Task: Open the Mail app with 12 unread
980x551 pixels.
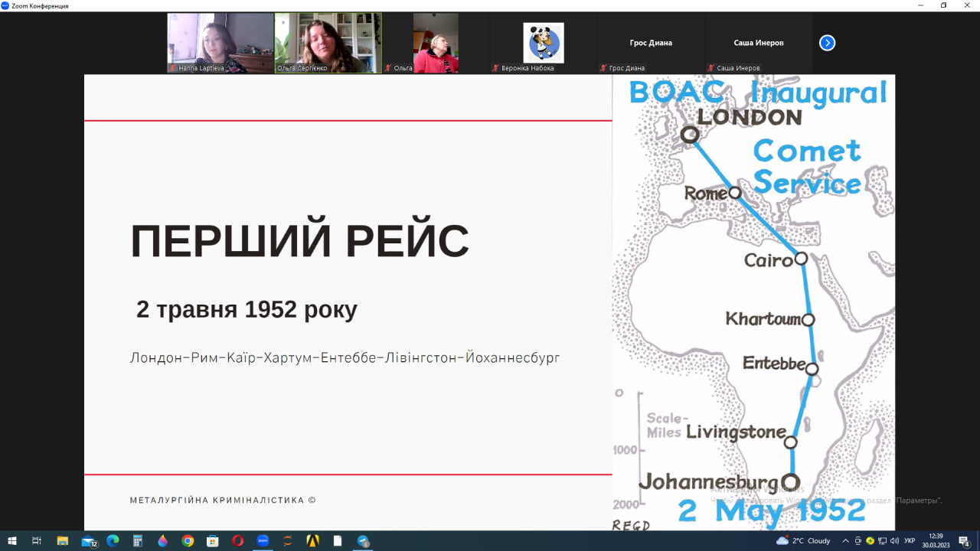Action: 88,541
